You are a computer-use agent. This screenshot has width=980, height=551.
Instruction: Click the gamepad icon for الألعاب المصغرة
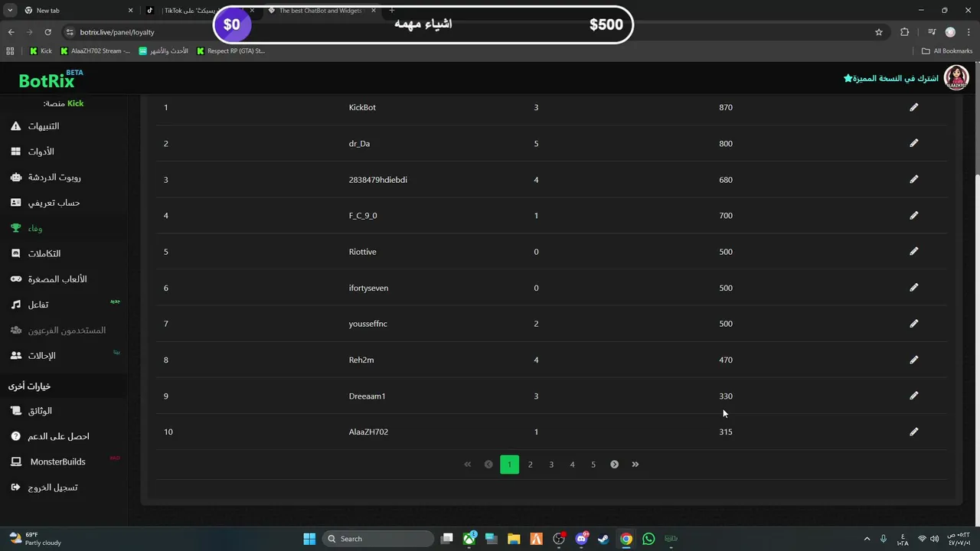pos(16,279)
